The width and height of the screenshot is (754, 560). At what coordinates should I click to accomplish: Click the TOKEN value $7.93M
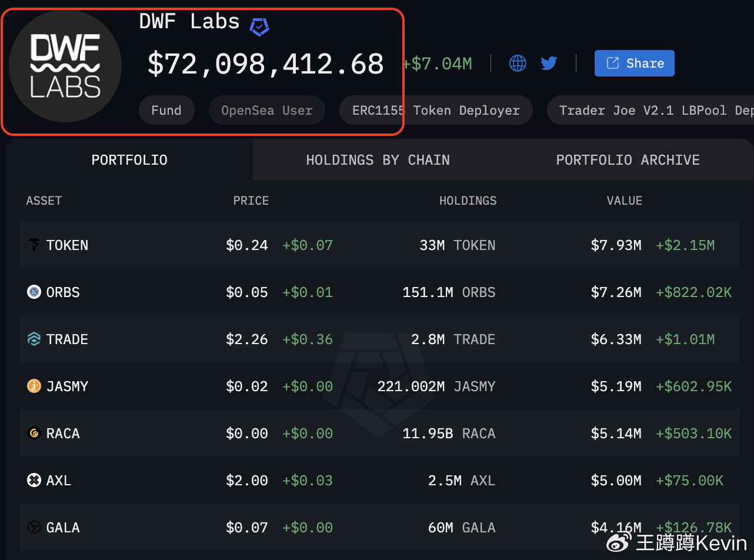[x=616, y=245]
